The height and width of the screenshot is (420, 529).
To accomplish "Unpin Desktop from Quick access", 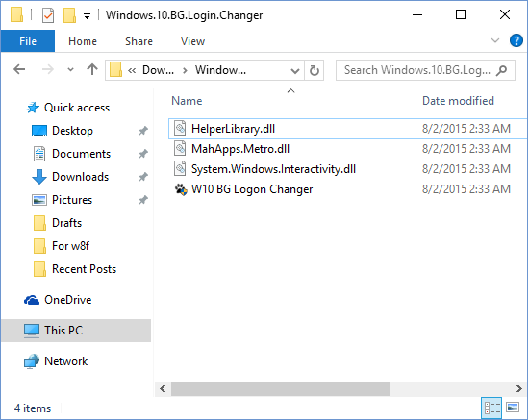I will [x=143, y=131].
